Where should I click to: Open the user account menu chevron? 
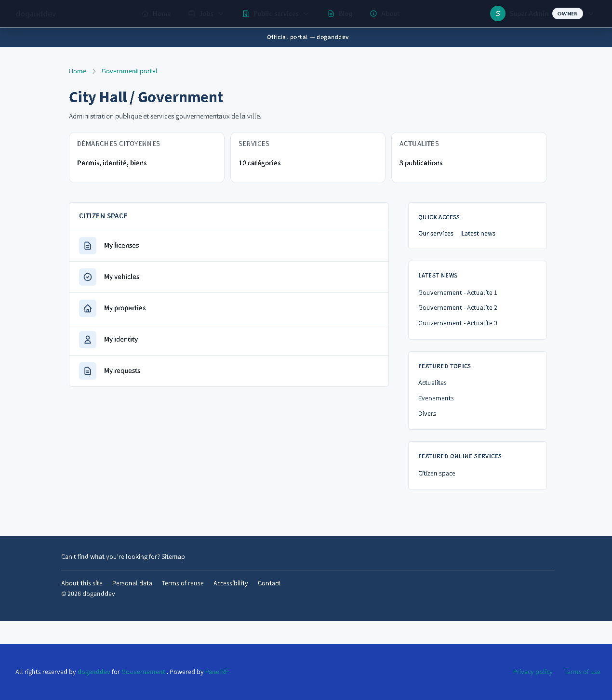591,13
